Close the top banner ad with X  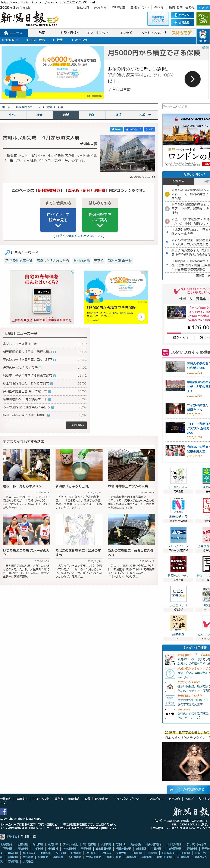click(x=207, y=47)
